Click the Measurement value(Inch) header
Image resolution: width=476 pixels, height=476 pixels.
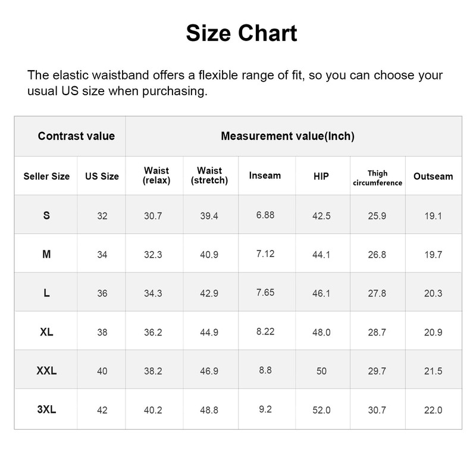287,136
